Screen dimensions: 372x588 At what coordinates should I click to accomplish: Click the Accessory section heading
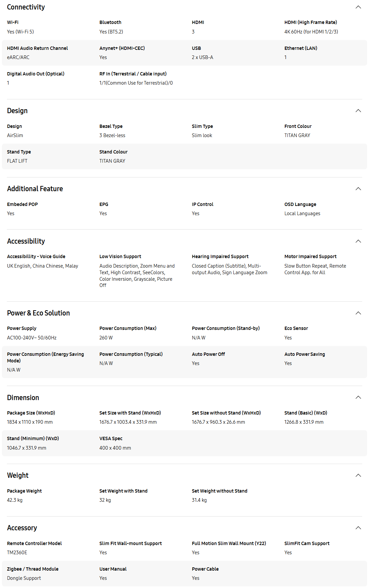click(x=22, y=528)
